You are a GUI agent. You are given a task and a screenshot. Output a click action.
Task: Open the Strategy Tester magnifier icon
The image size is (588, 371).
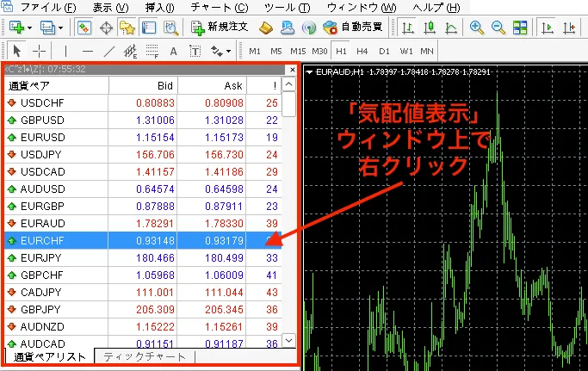point(171,28)
